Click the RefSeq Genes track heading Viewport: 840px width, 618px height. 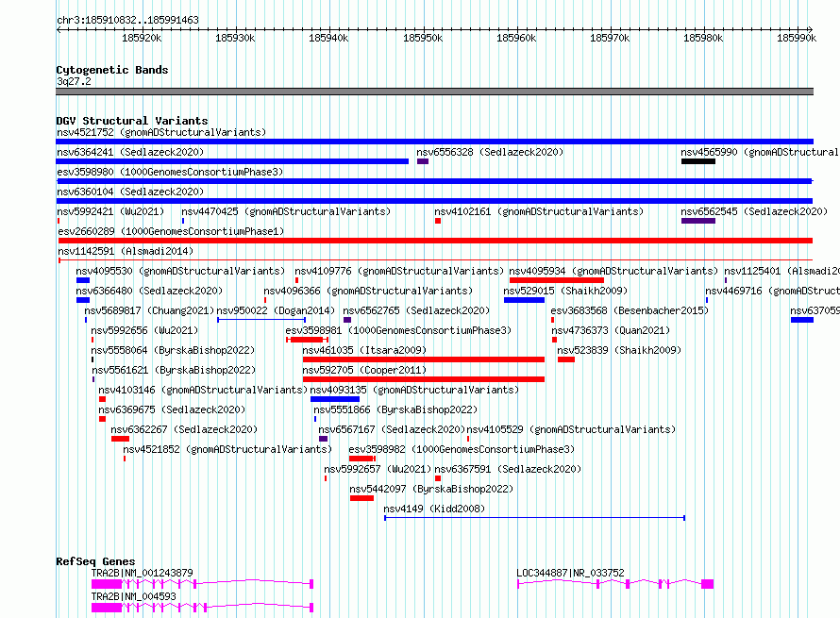point(95,561)
